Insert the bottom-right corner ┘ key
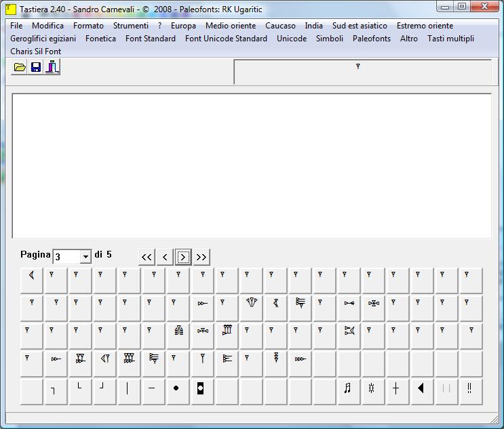This screenshot has height=429, width=504. tap(104, 392)
